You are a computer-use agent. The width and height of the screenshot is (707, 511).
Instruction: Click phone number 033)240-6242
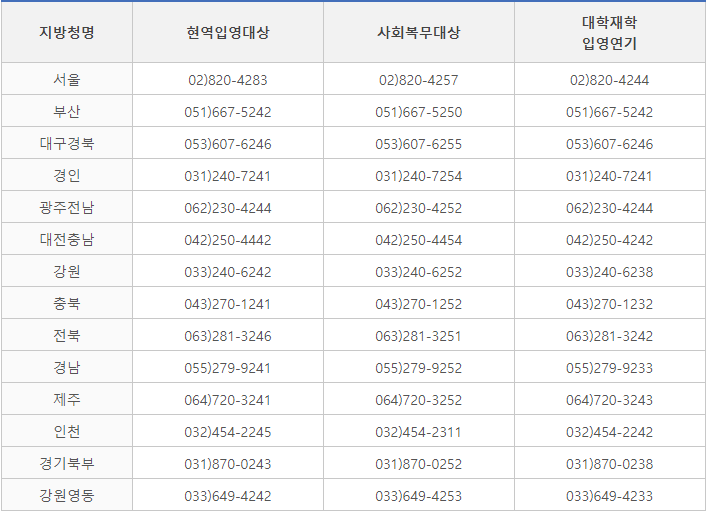click(x=228, y=272)
